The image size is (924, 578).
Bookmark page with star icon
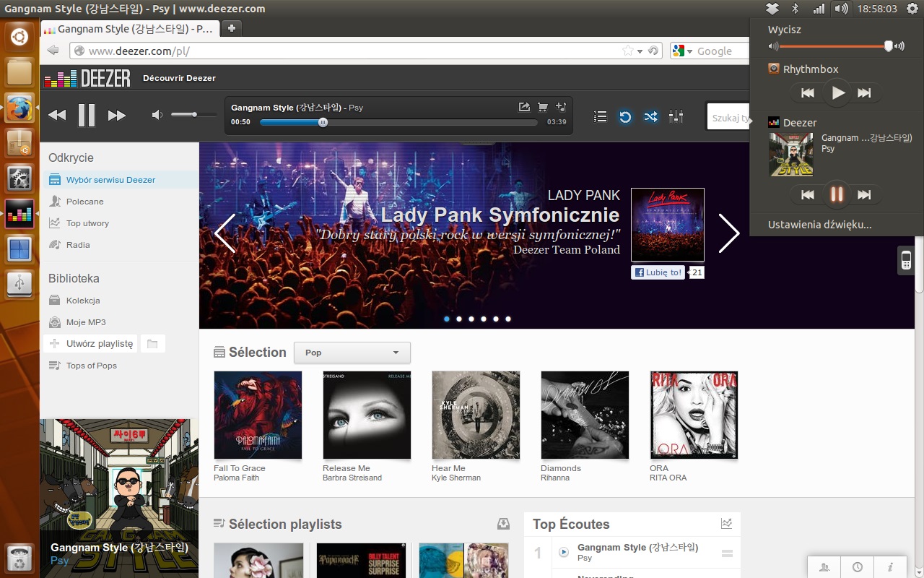click(628, 51)
